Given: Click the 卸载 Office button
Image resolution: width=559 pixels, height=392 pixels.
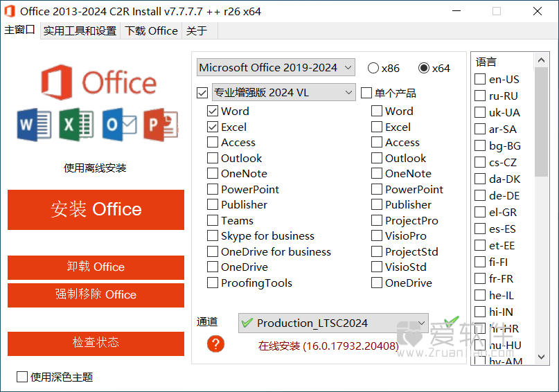Looking at the screenshot, I should pos(96,267).
